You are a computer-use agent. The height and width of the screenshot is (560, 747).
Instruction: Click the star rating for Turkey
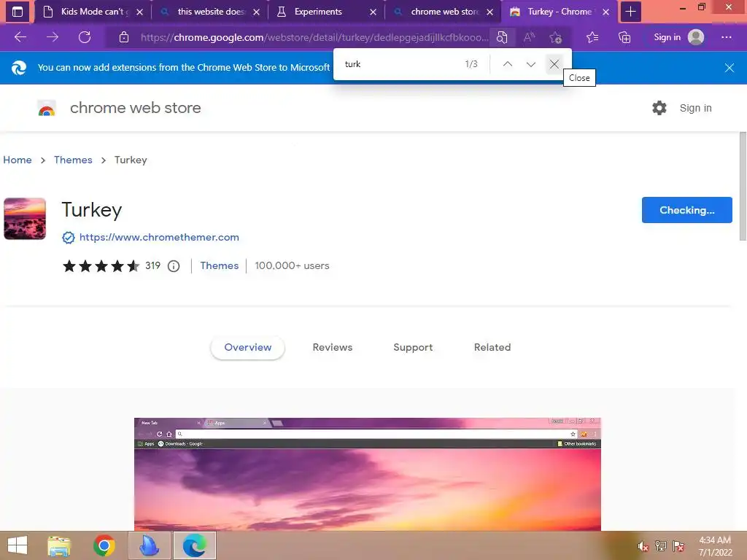(x=101, y=265)
